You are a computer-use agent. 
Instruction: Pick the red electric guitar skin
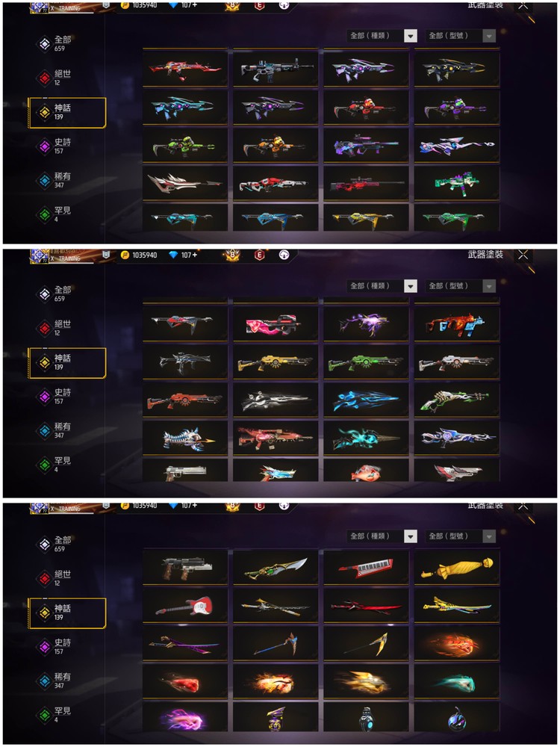(184, 605)
